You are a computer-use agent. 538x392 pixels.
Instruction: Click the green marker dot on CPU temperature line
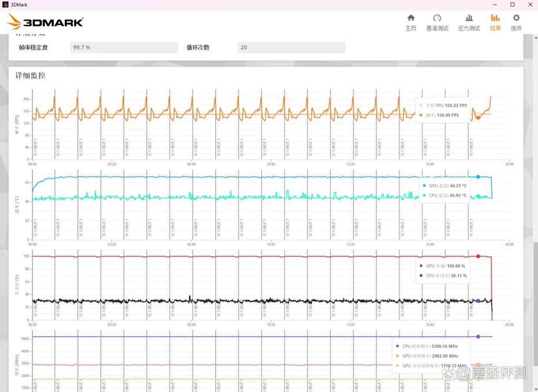[x=478, y=196]
